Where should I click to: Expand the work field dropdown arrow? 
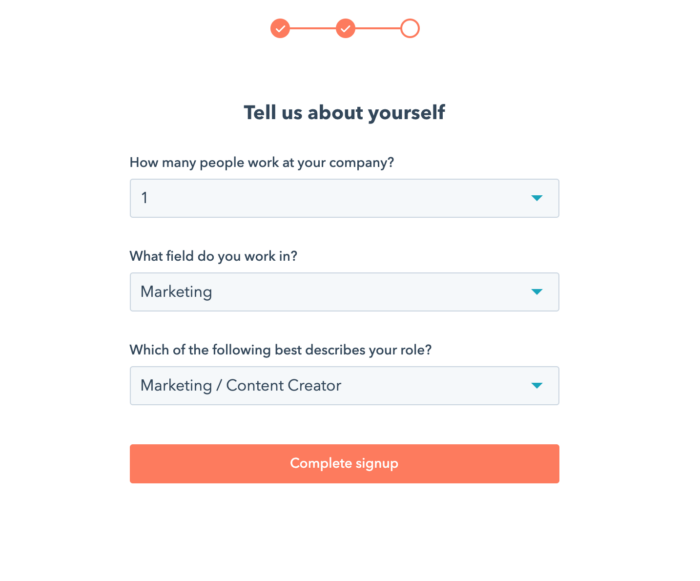(537, 292)
